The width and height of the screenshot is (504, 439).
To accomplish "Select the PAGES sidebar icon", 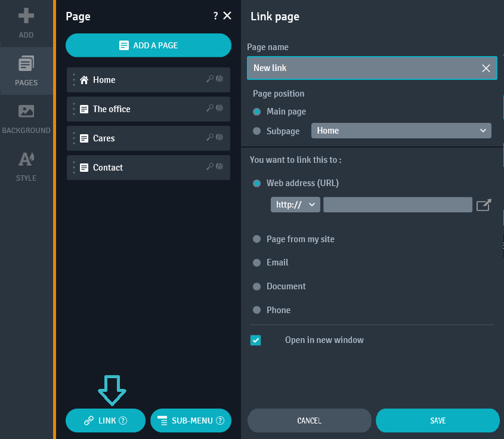I will pyautogui.click(x=26, y=71).
